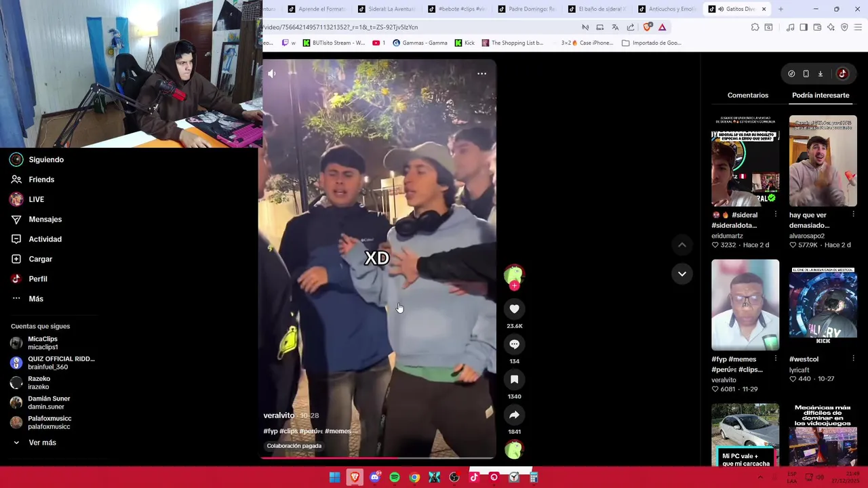Open Discord from the taskbar
868x488 pixels.
coord(374,478)
